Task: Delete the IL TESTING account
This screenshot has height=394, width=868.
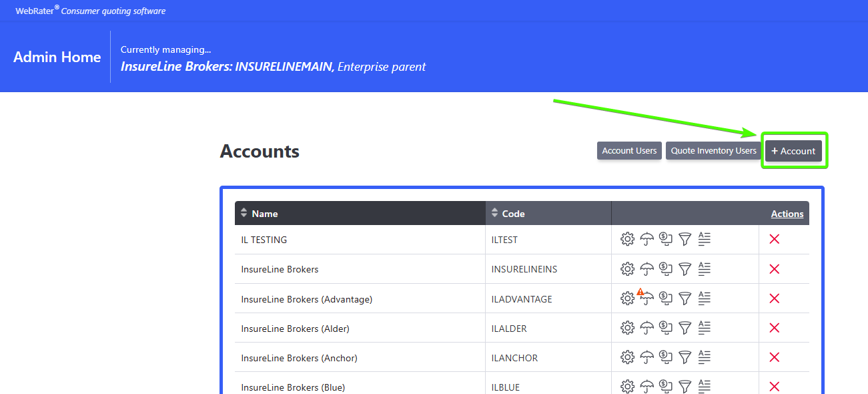Action: point(775,239)
